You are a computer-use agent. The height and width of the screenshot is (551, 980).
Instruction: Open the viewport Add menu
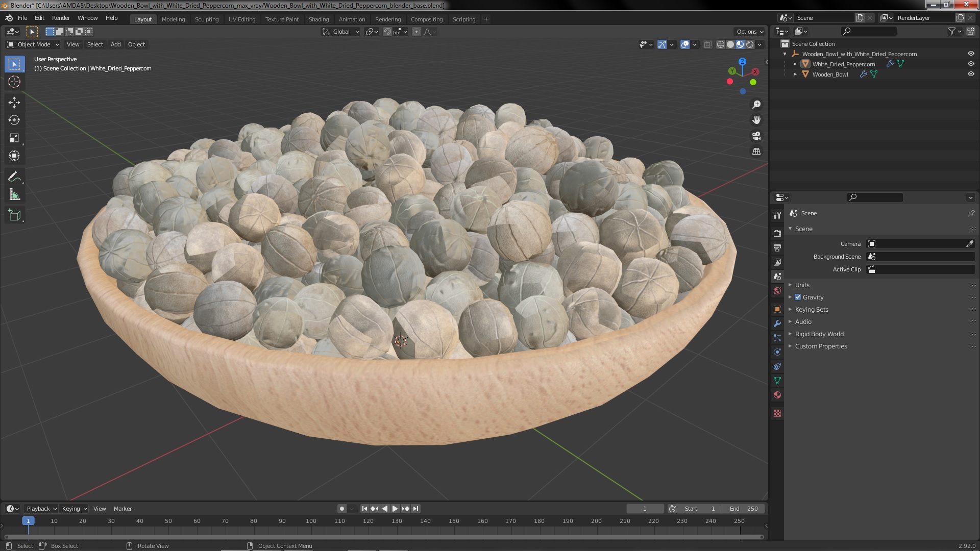pos(116,44)
